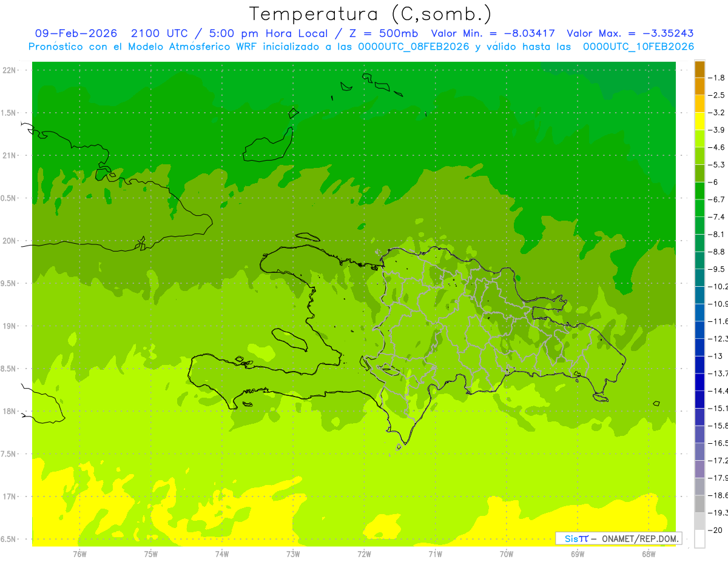The image size is (728, 562).
Task: Click the '68W' longitude label
Action: click(x=649, y=554)
